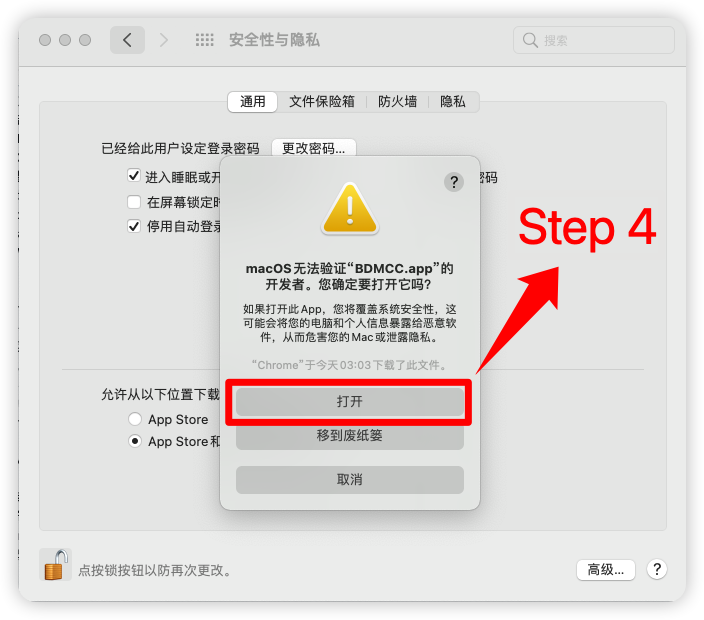Click the 移到废纸篓 button
This screenshot has width=704, height=620.
coord(350,435)
